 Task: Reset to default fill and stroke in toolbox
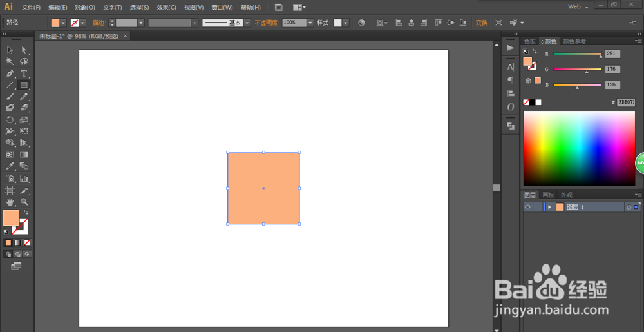tap(6, 232)
